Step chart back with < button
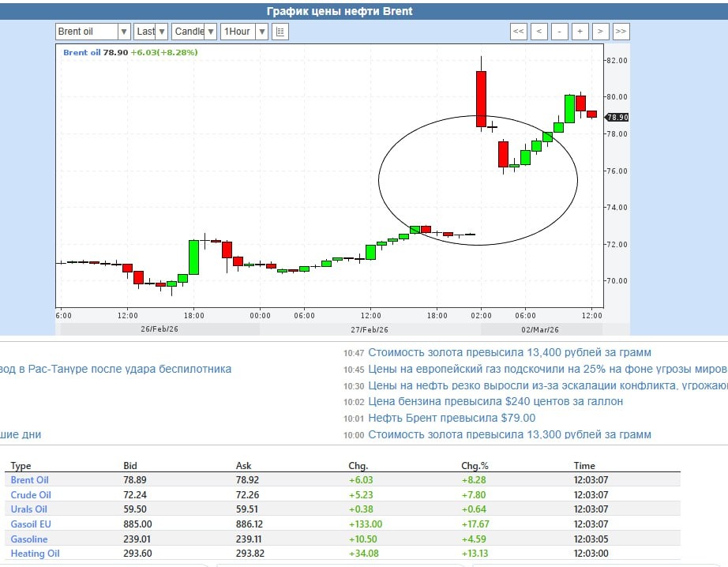The width and height of the screenshot is (728, 567). (538, 32)
